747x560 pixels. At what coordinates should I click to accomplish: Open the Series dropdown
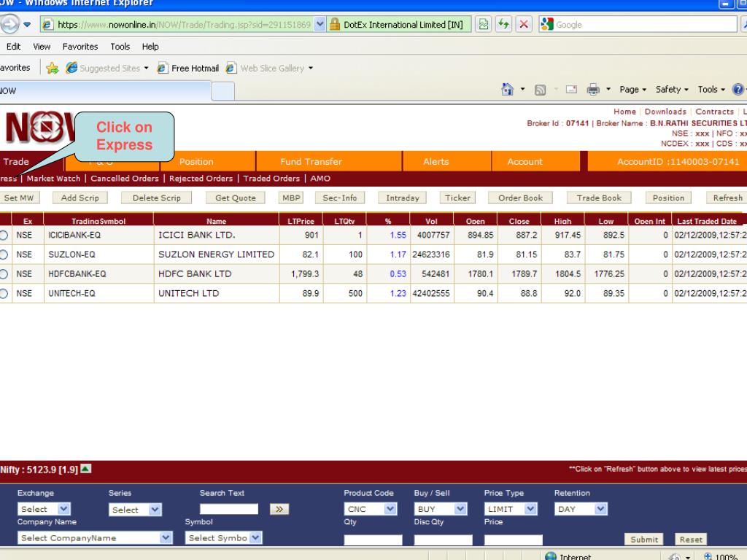(x=135, y=510)
